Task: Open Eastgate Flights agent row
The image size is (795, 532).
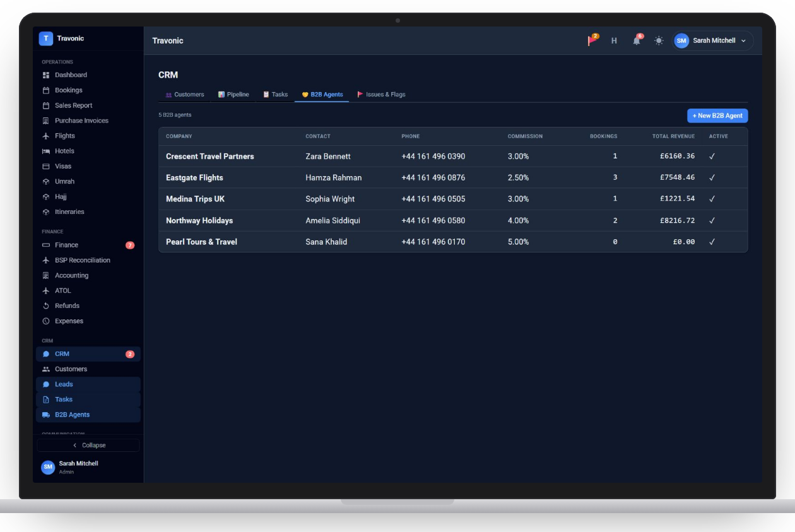Action: (x=453, y=177)
